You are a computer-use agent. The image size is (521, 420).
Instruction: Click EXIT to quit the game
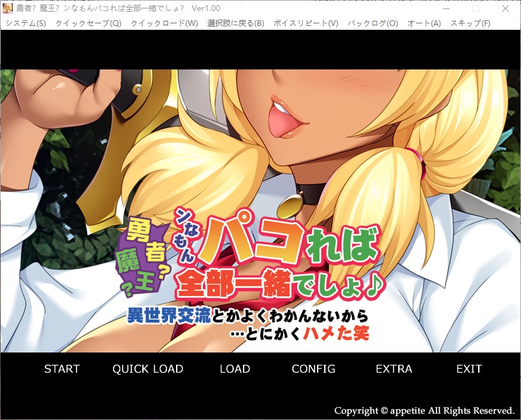click(468, 369)
